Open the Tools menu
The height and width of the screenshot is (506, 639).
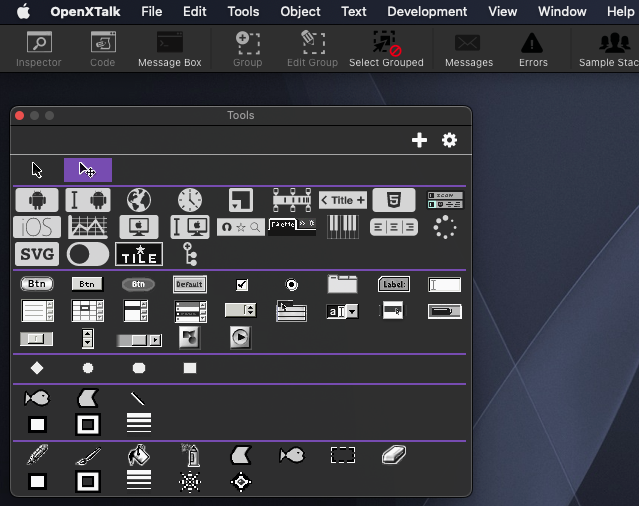243,11
